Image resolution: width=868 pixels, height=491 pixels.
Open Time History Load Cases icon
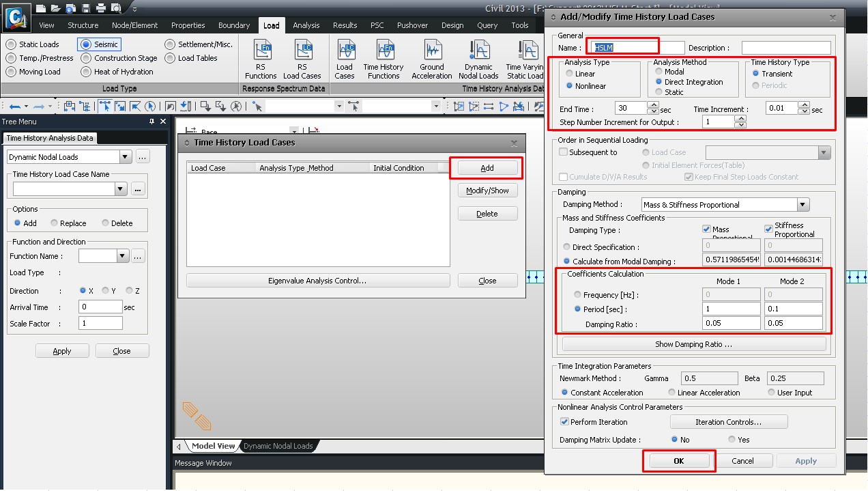click(345, 59)
